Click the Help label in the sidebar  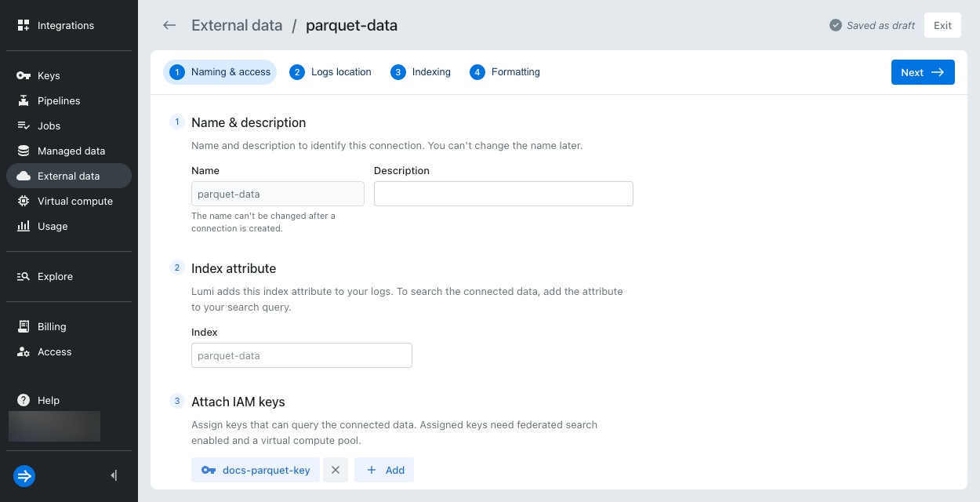(49, 400)
